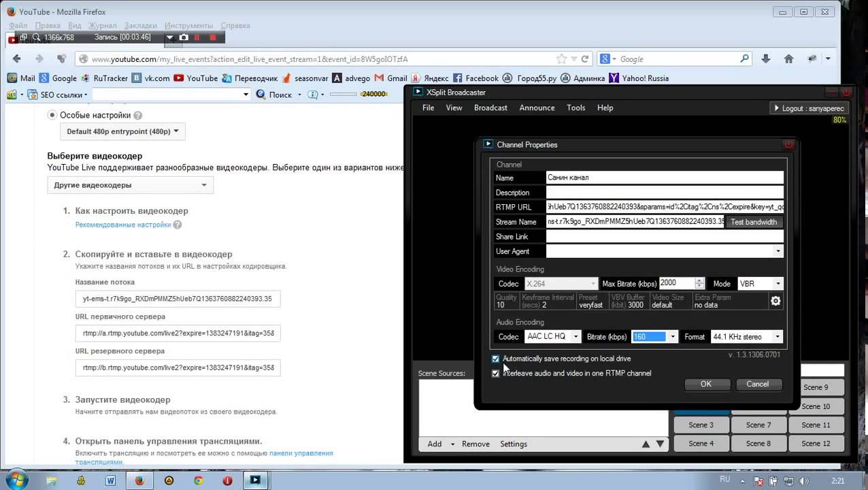Go to the Firefox home page icon
The height and width of the screenshot is (490, 868).
pos(789,59)
